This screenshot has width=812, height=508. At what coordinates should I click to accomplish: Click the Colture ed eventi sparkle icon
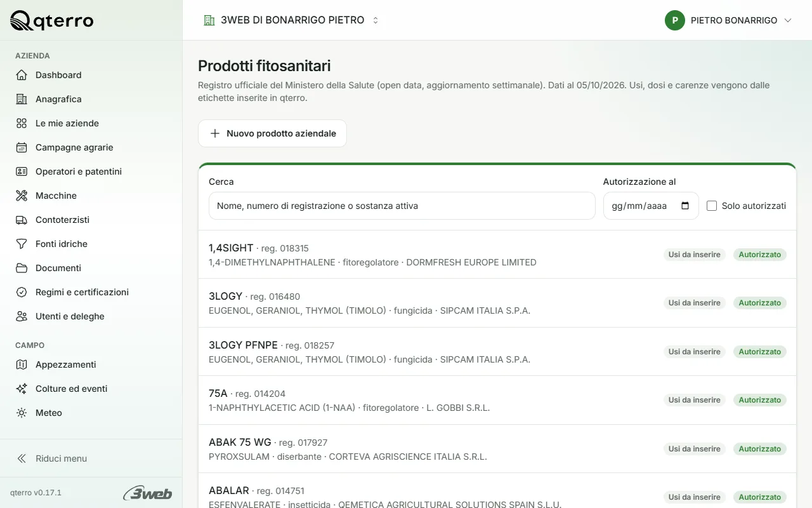22,389
